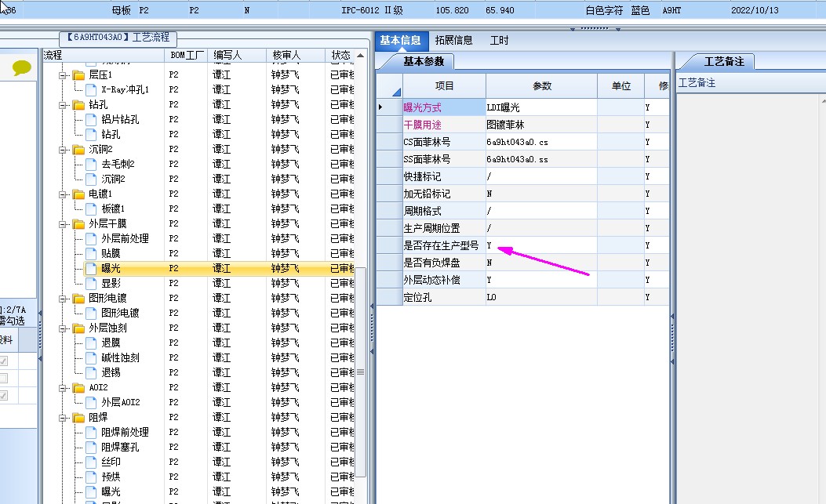This screenshot has width=826, height=504.
Task: Click the 板镀1 document icon
Action: pos(91,209)
